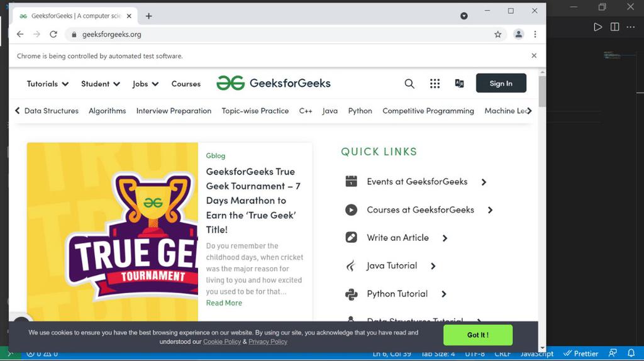Expand the Student dropdown
This screenshot has width=644, height=361.
101,84
